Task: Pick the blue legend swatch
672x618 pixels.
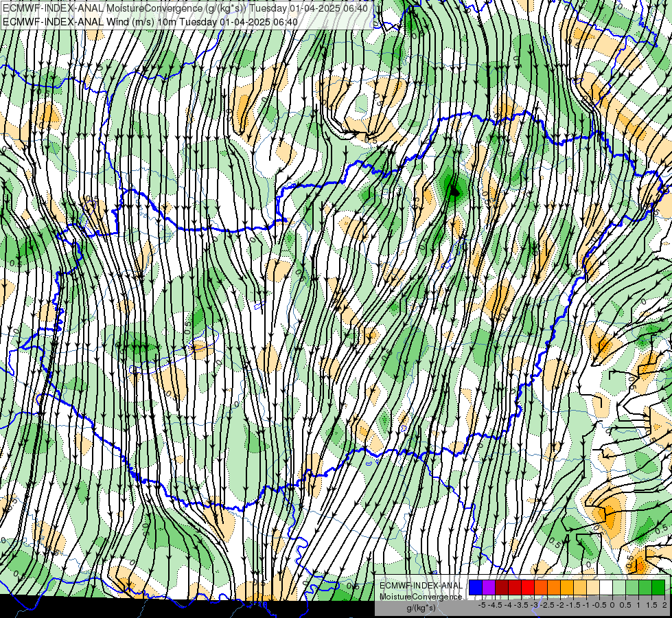Action: (x=476, y=588)
